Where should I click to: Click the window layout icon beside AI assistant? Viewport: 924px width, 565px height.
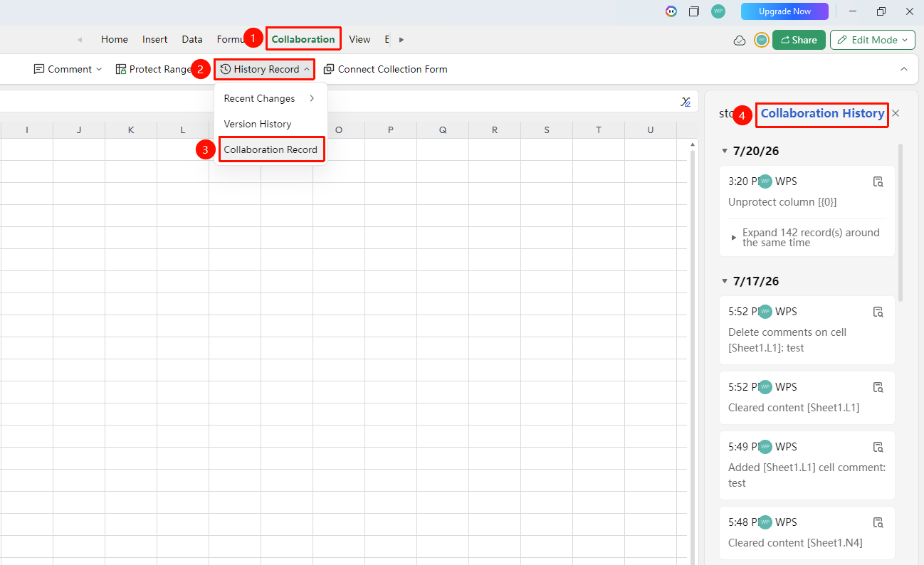click(x=694, y=11)
